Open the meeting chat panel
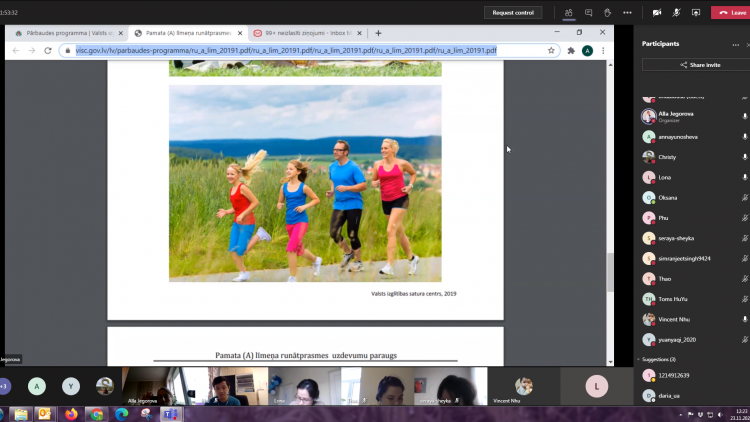The width and height of the screenshot is (750, 422). [x=588, y=12]
